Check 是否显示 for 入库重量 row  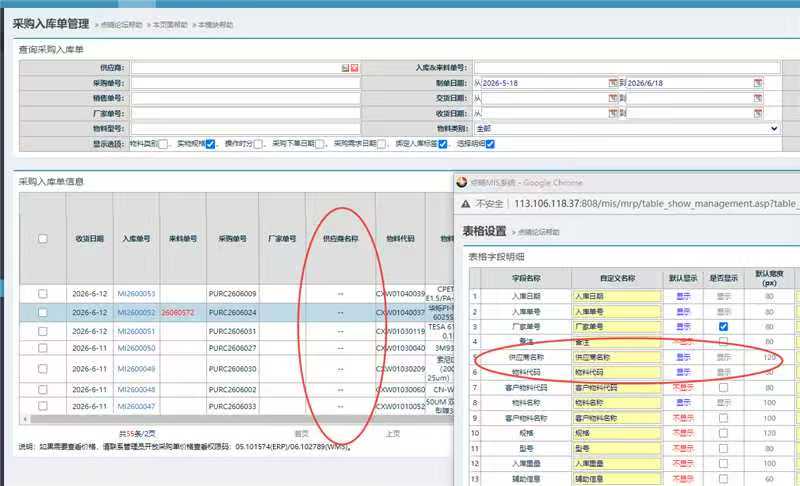point(723,464)
